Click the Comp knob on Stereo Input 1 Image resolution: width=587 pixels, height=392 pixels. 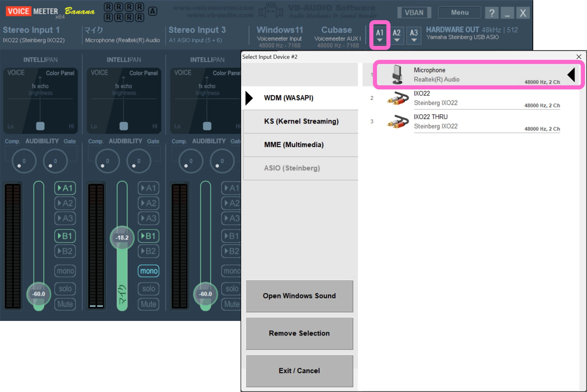pos(24,161)
